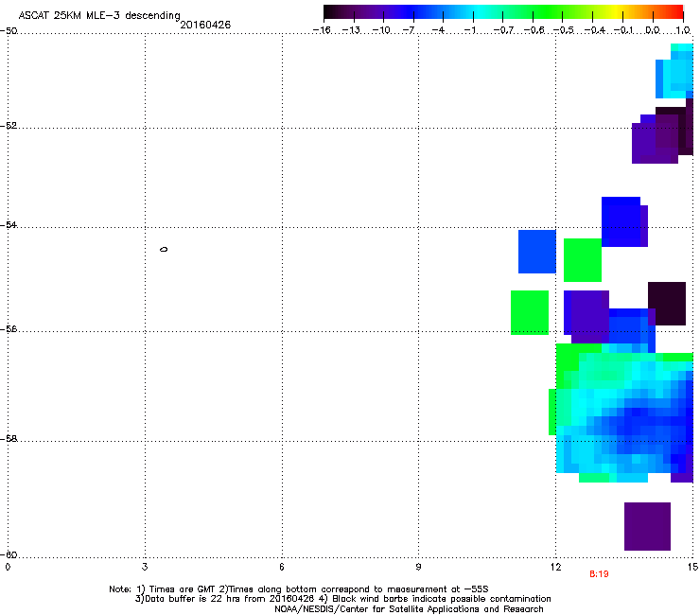Click the 6 longitude axis label
The height and width of the screenshot is (615, 700).
click(x=282, y=567)
